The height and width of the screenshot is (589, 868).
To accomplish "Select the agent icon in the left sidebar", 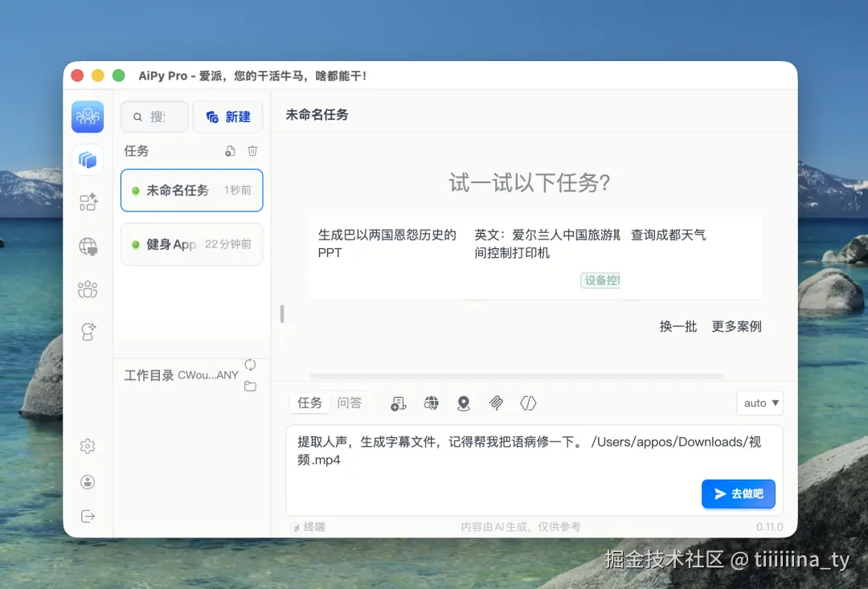I will click(88, 332).
